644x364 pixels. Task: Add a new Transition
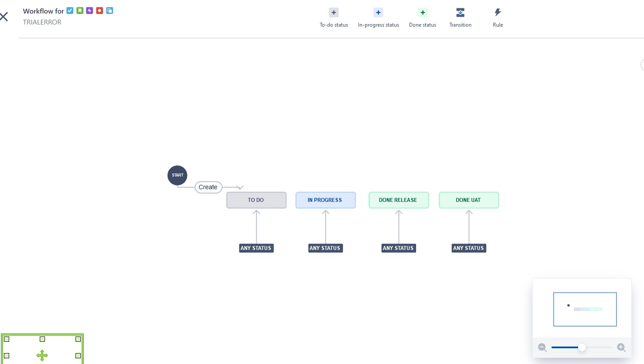(460, 17)
